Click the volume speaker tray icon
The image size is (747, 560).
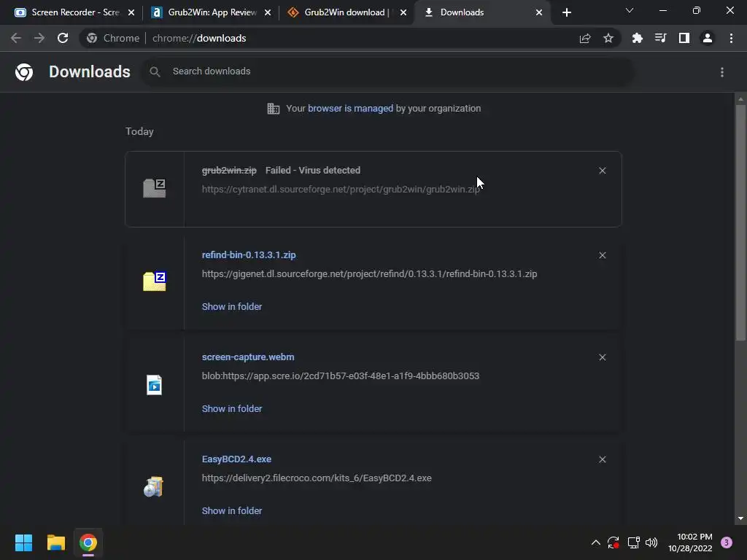tap(651, 542)
